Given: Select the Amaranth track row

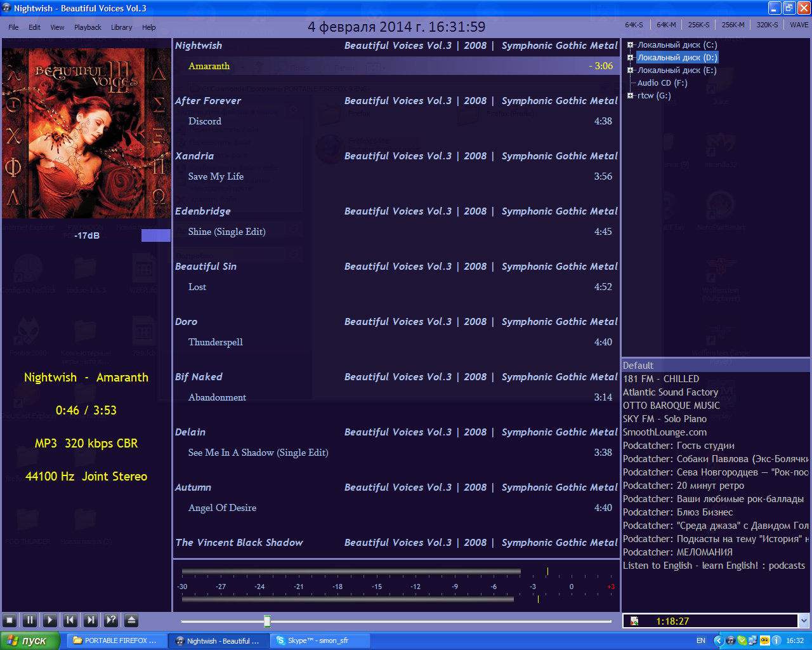Looking at the screenshot, I should point(396,66).
